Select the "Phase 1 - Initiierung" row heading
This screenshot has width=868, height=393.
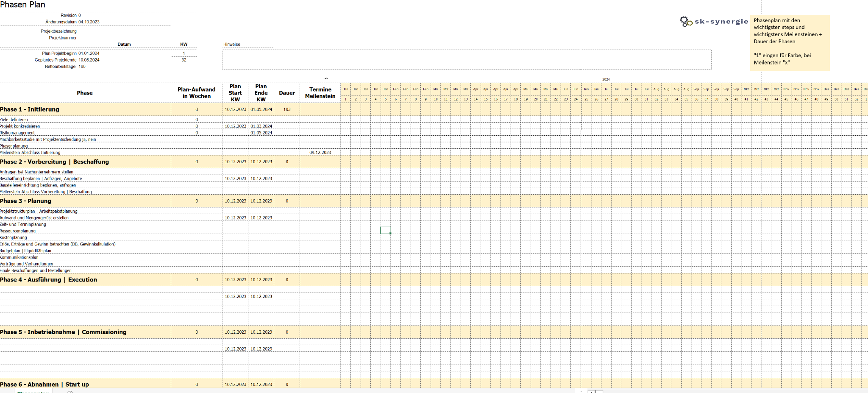coord(30,109)
